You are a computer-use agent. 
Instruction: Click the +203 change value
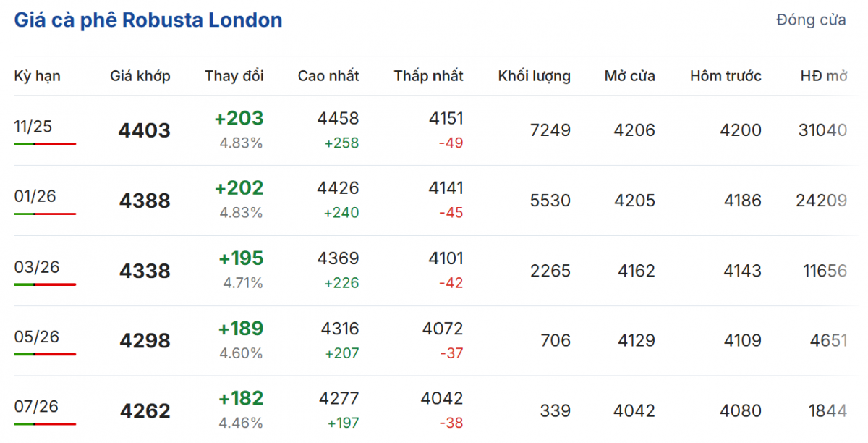239,119
